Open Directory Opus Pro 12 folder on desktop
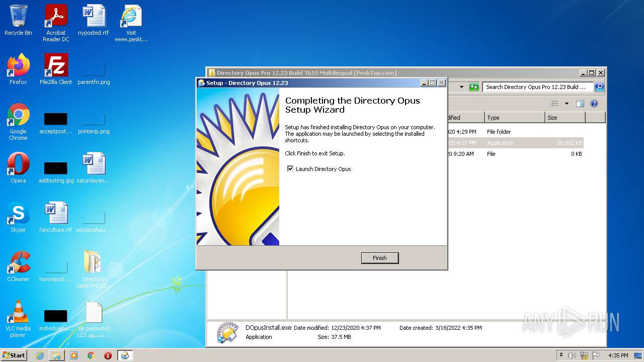The height and width of the screenshot is (362, 644). [x=94, y=269]
